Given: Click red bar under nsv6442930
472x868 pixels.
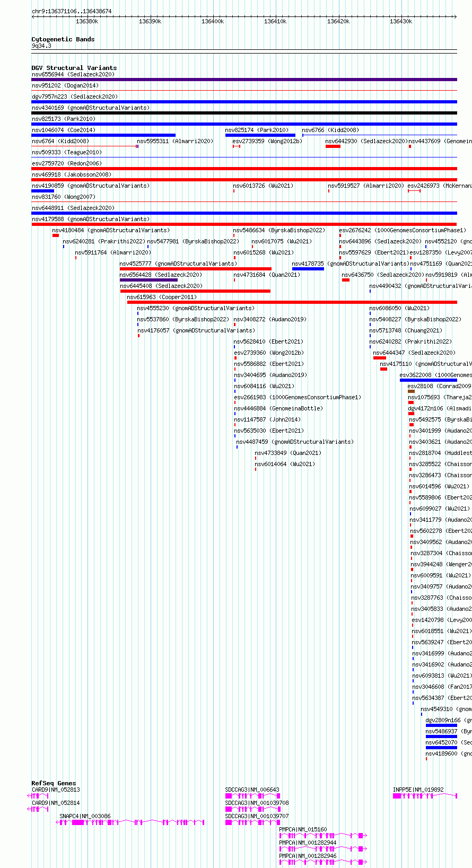Looking at the screenshot, I should (x=333, y=146).
